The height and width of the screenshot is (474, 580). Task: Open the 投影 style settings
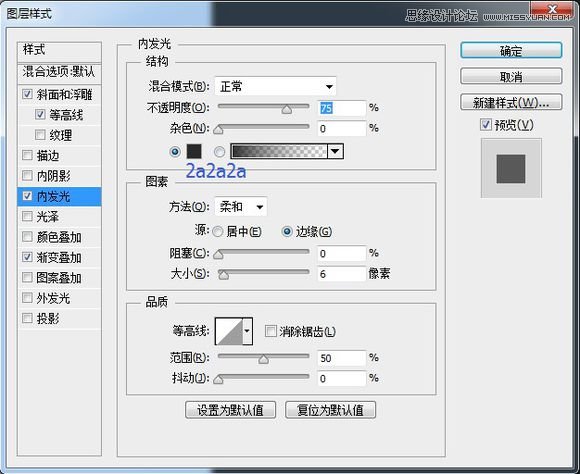tap(48, 318)
